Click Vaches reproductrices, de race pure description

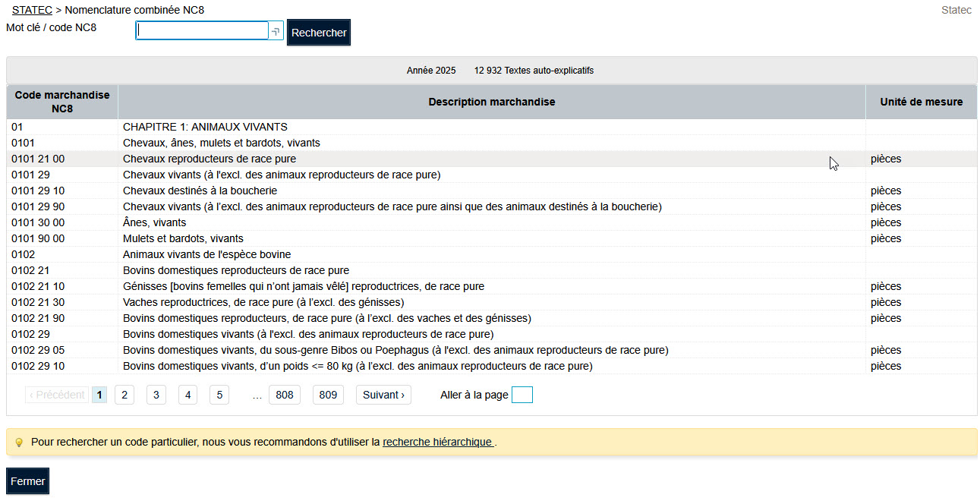tap(263, 302)
